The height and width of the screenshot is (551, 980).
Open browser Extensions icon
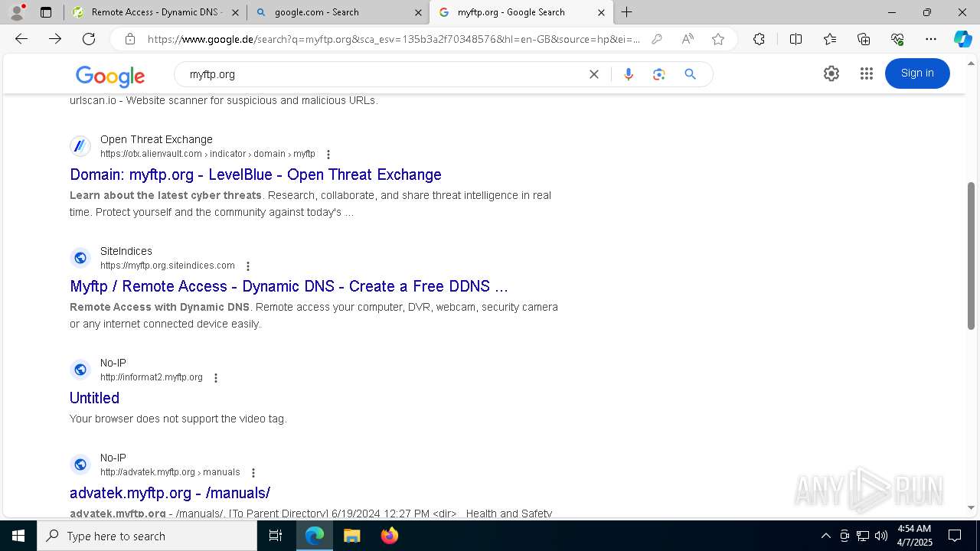pyautogui.click(x=759, y=39)
